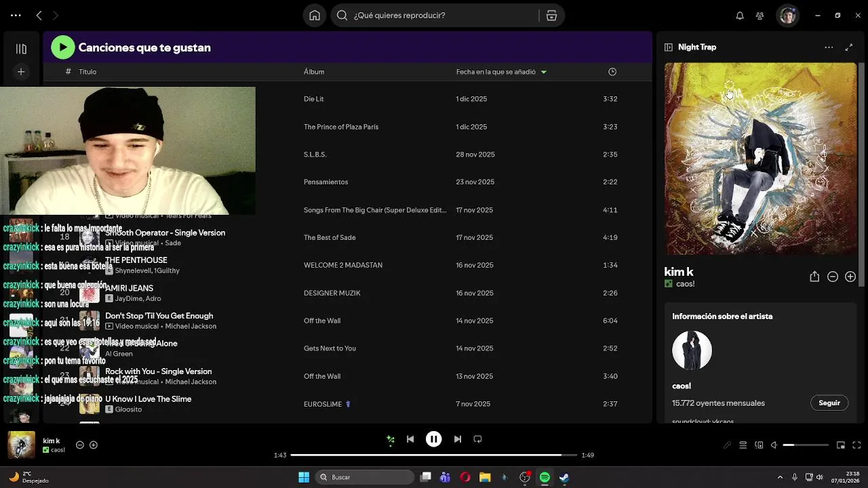Viewport: 868px width, 488px height.
Task: Open the user profile avatar menu
Action: (x=787, y=16)
